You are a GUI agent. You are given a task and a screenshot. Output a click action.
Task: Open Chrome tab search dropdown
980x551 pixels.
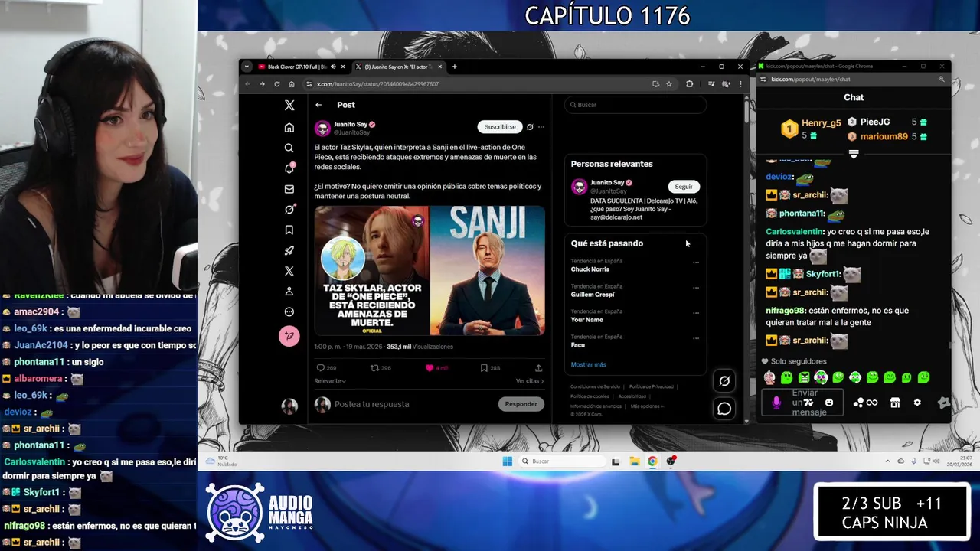pos(247,67)
